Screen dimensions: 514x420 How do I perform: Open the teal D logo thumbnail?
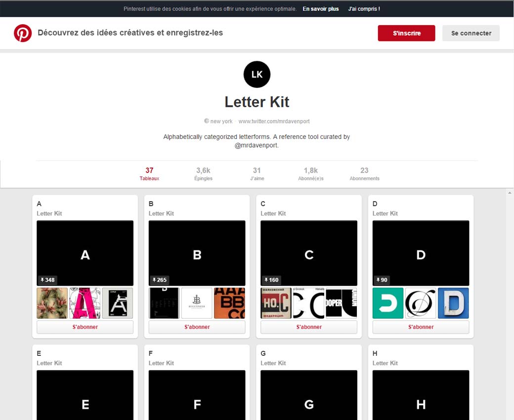[388, 303]
